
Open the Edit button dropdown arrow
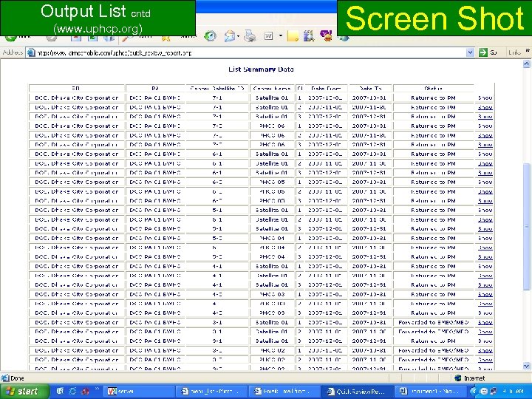[281, 36]
